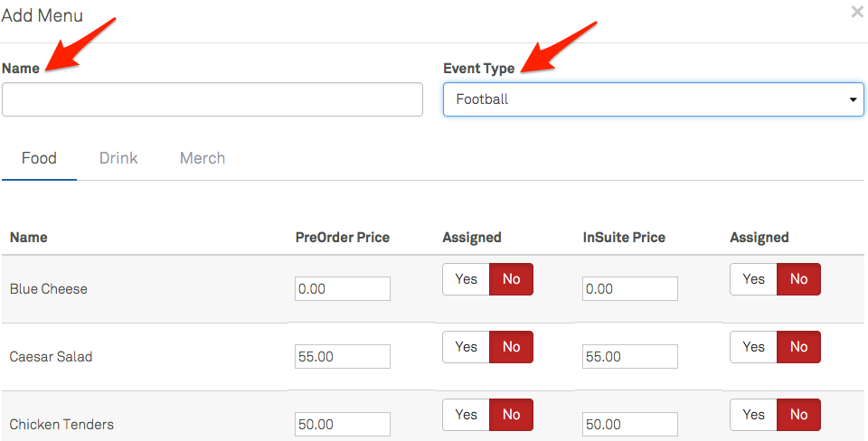Set Caesar Salad PreOrder Assigned to Yes
868x441 pixels.
pyautogui.click(x=466, y=347)
